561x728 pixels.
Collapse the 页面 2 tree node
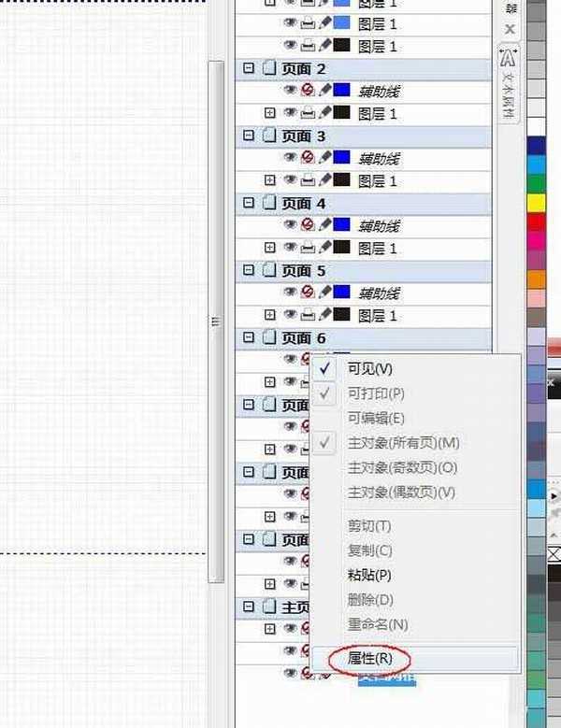pyautogui.click(x=249, y=69)
